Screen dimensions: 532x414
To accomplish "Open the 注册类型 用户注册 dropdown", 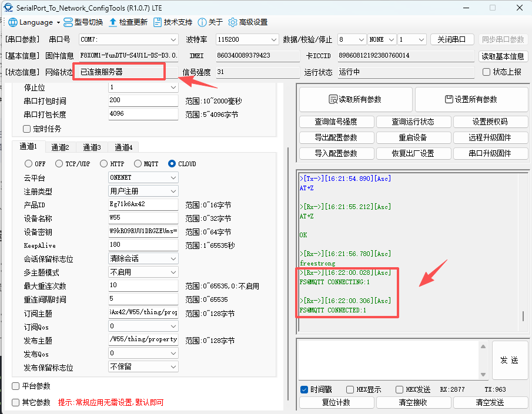I will (143, 191).
